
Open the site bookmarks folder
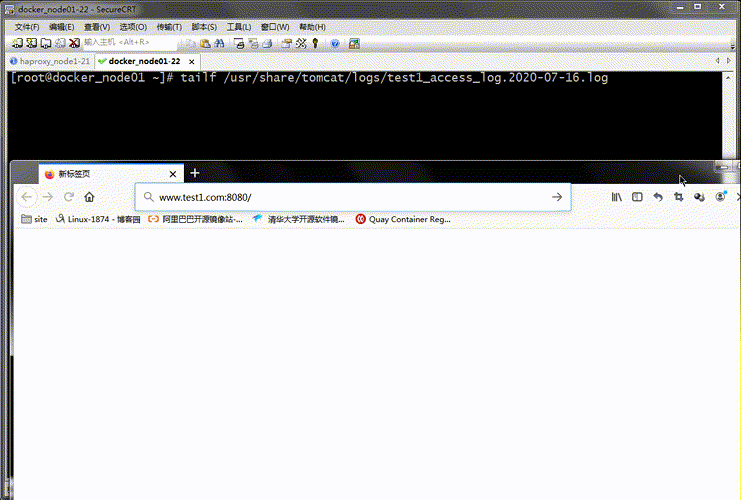[34, 219]
